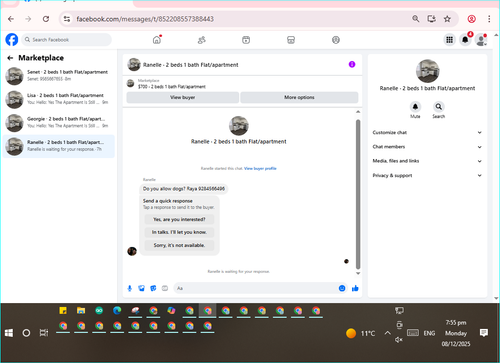Send 'Yes, are you interested?' quick response
The image size is (500, 363).
(179, 219)
